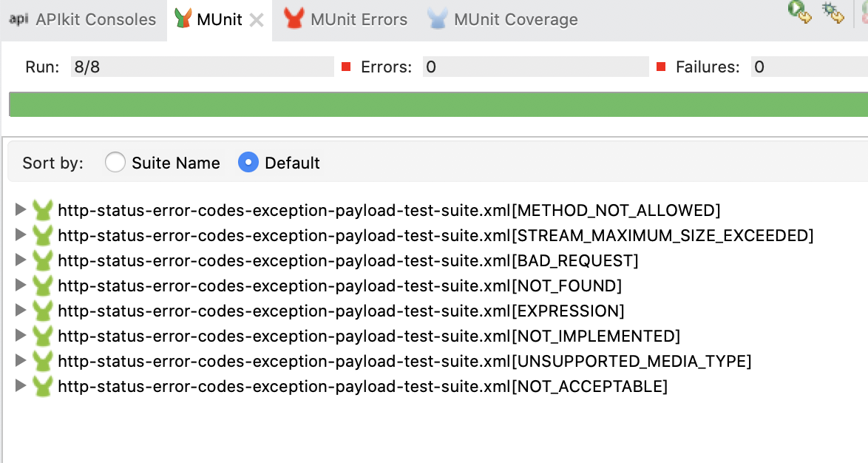This screenshot has height=463, width=868.
Task: Close the MUnit tab
Action: [257, 20]
